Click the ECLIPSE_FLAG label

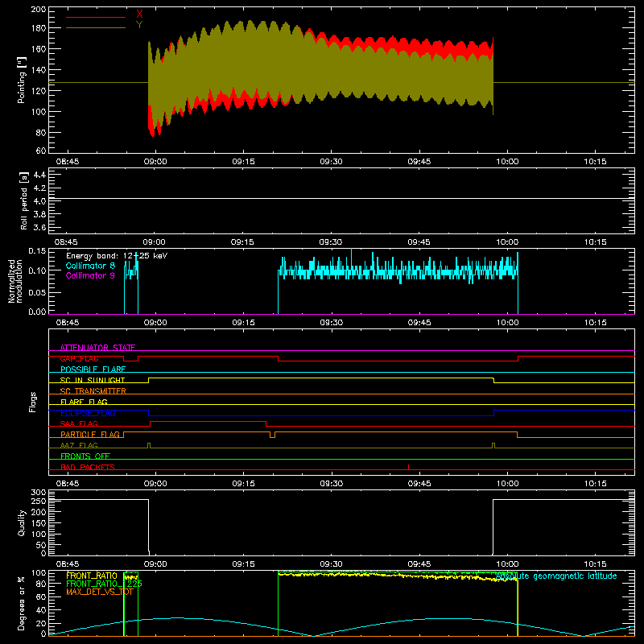[88, 413]
